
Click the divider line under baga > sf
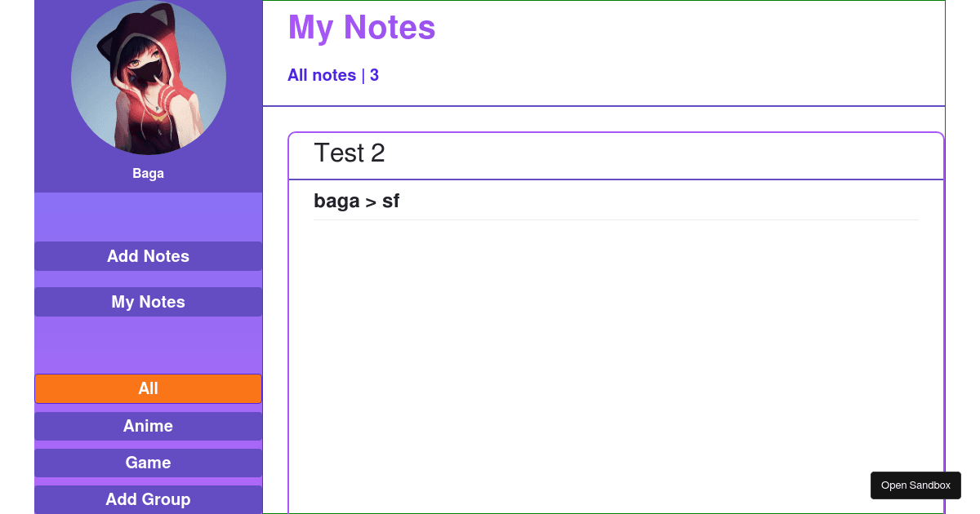(x=616, y=219)
